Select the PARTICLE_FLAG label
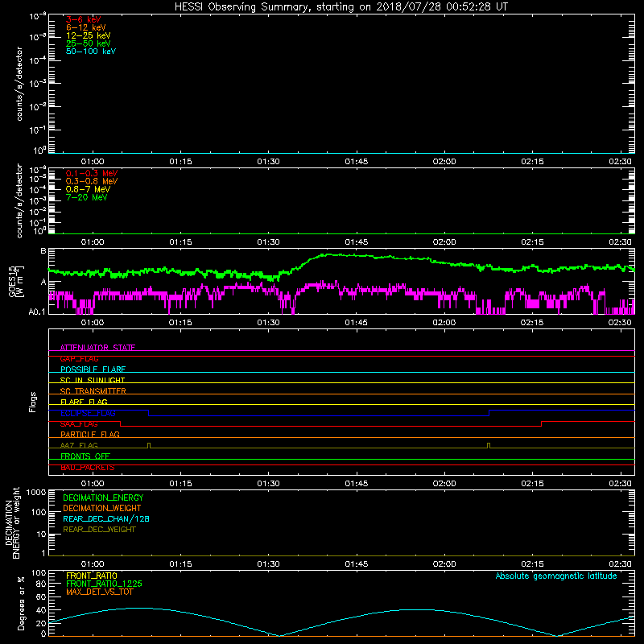Viewport: 644px width, 644px height. [x=90, y=435]
